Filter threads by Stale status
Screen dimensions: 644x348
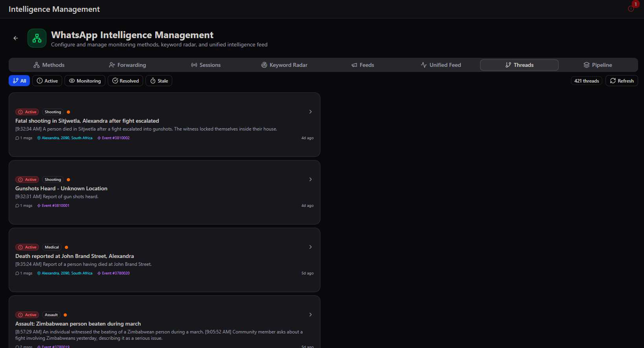point(159,81)
